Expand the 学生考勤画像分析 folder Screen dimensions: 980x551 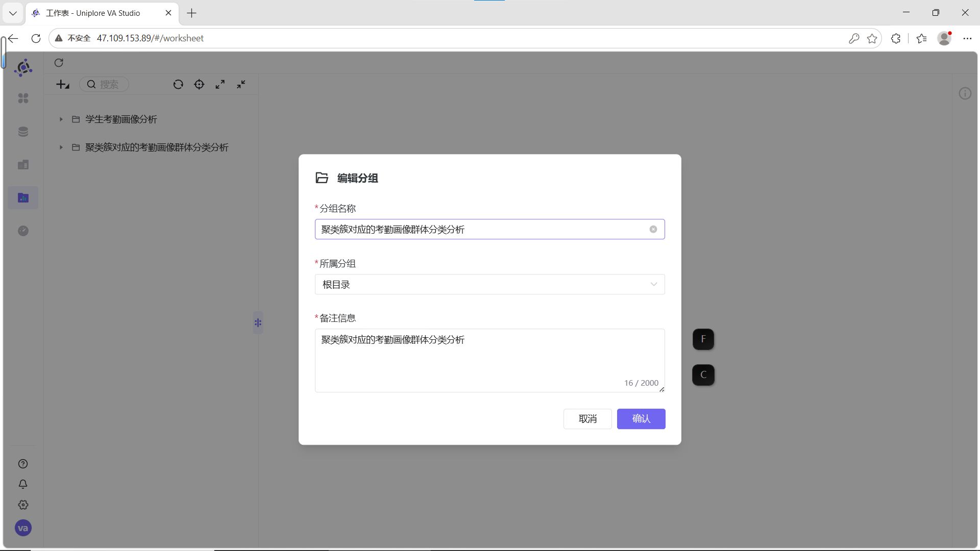click(x=61, y=119)
